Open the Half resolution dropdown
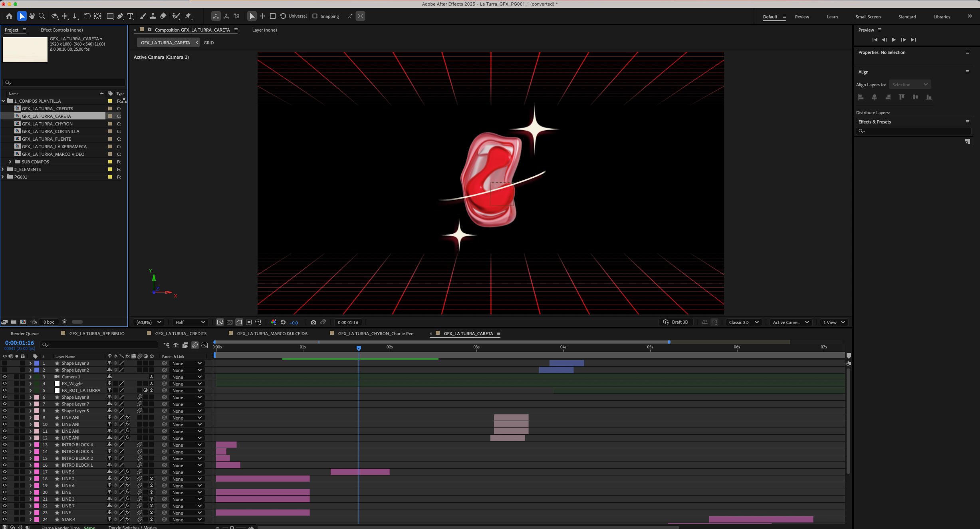980x529 pixels. point(190,322)
